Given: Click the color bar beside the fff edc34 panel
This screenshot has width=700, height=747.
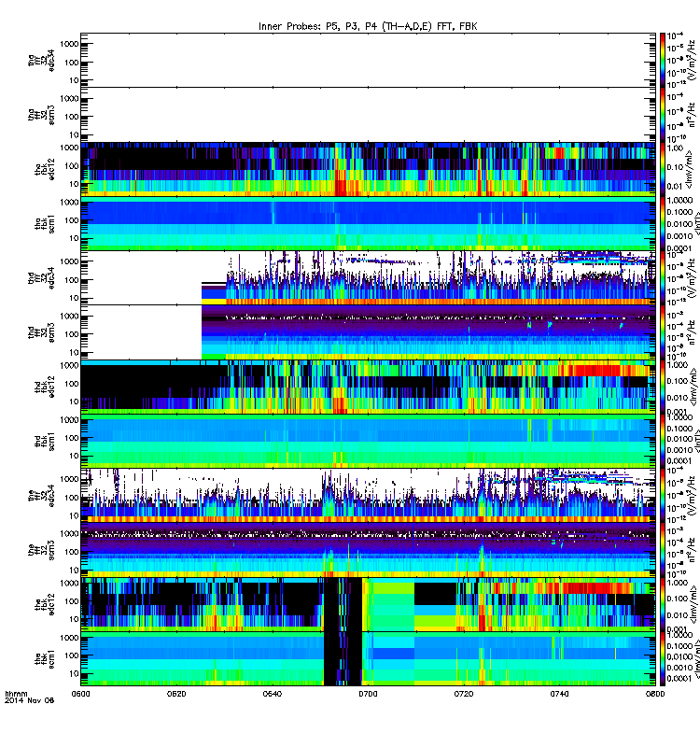Looking at the screenshot, I should pyautogui.click(x=663, y=496).
